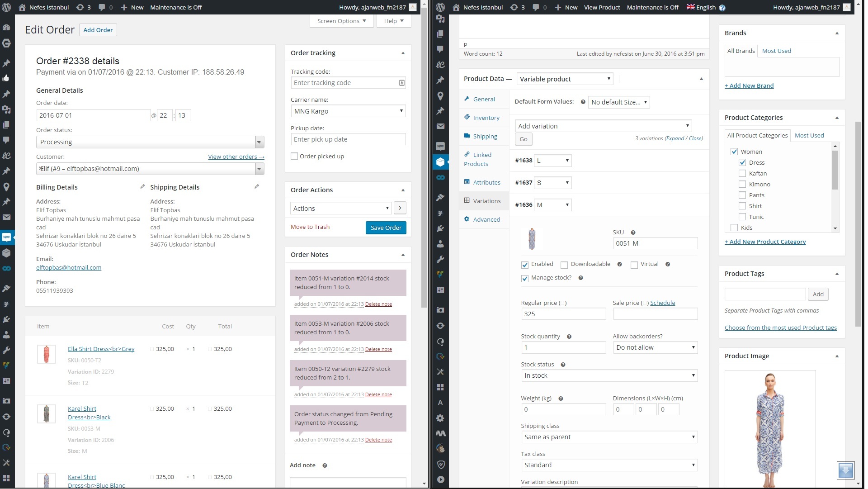868x489 pixels.
Task: Open Appearance brush icon in left sidebar
Action: pyautogui.click(x=6, y=288)
